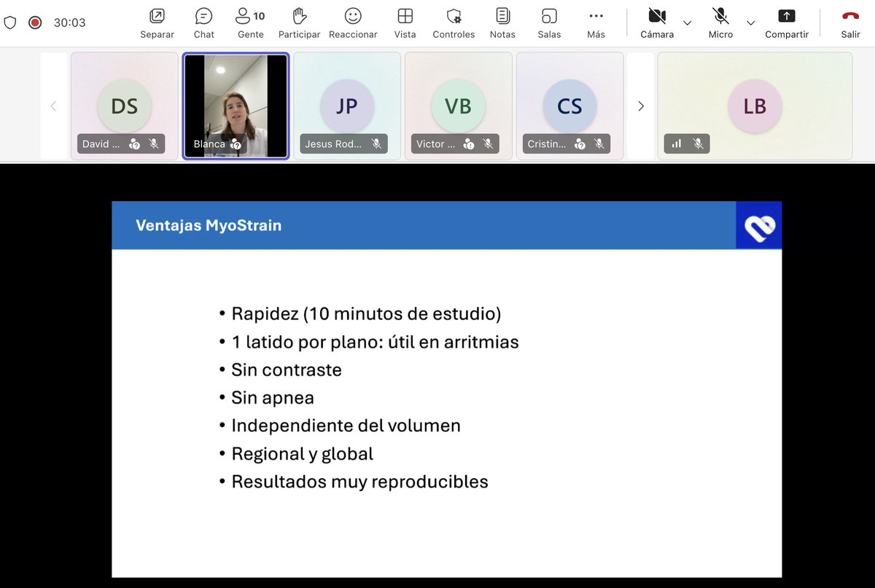Show the Gente participants list
The image size is (875, 588).
pyautogui.click(x=251, y=23)
